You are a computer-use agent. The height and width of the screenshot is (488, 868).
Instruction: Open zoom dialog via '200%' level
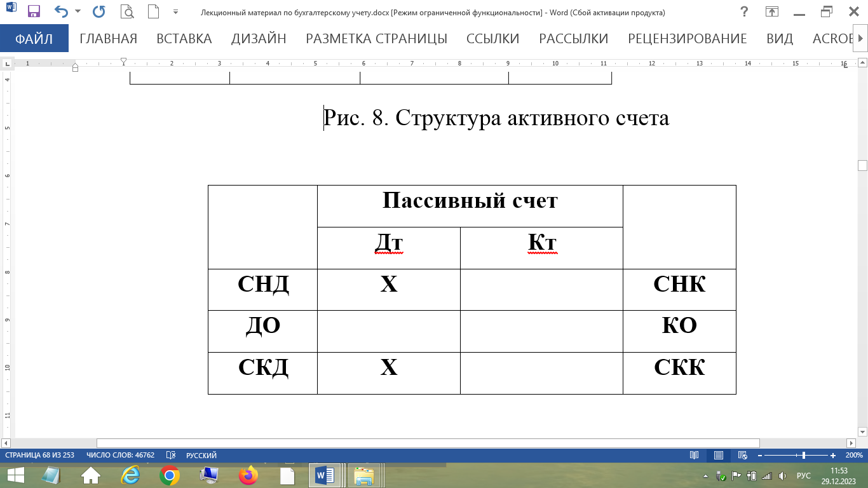(x=854, y=456)
